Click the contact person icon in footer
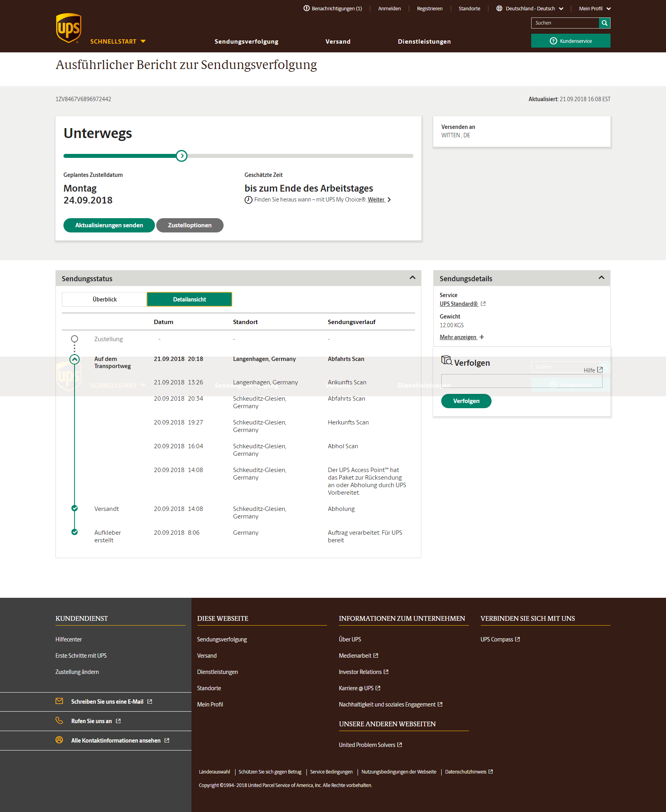This screenshot has height=812, width=666. click(x=59, y=740)
